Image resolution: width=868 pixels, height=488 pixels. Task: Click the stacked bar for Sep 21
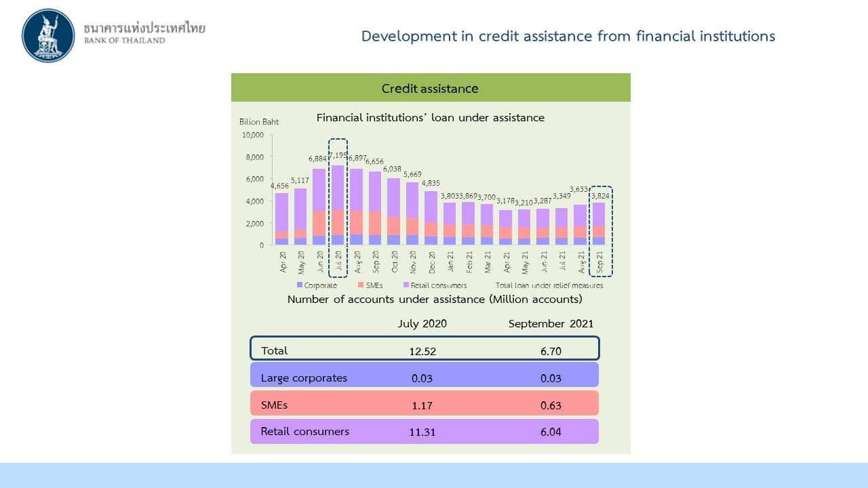[599, 224]
